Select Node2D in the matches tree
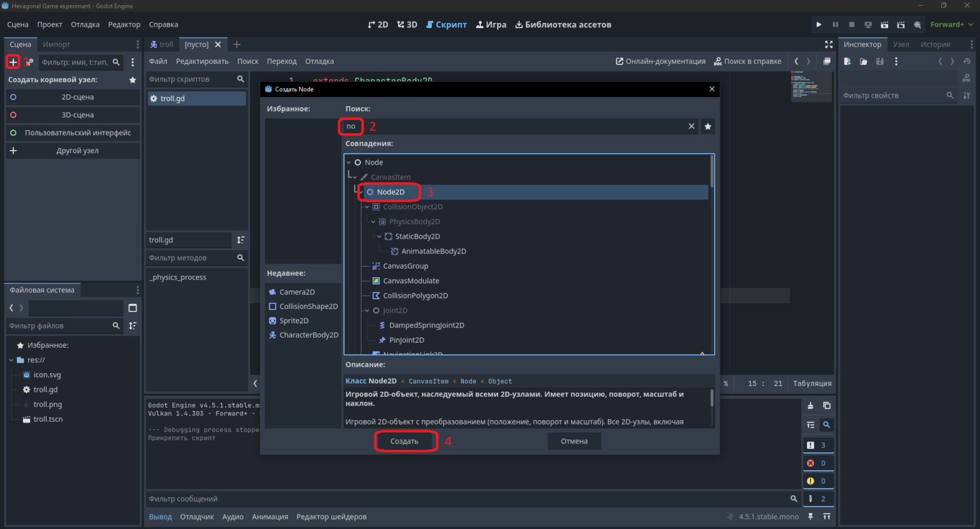The height and width of the screenshot is (529, 980). click(x=390, y=192)
